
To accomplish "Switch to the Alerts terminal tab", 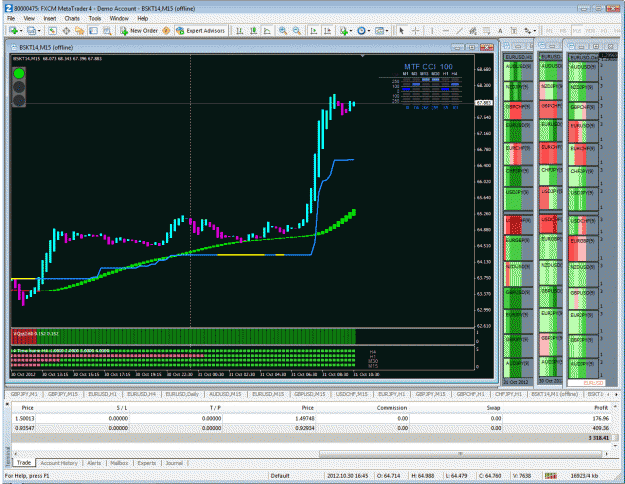I will pyautogui.click(x=94, y=463).
